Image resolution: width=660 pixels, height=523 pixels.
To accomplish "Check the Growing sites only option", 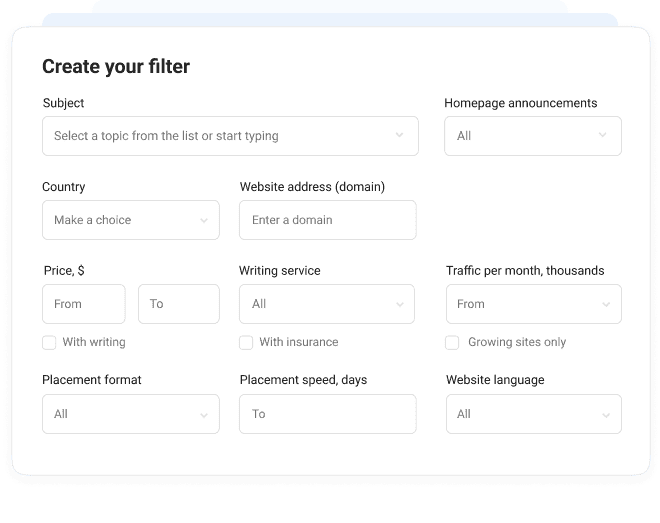I will point(452,343).
